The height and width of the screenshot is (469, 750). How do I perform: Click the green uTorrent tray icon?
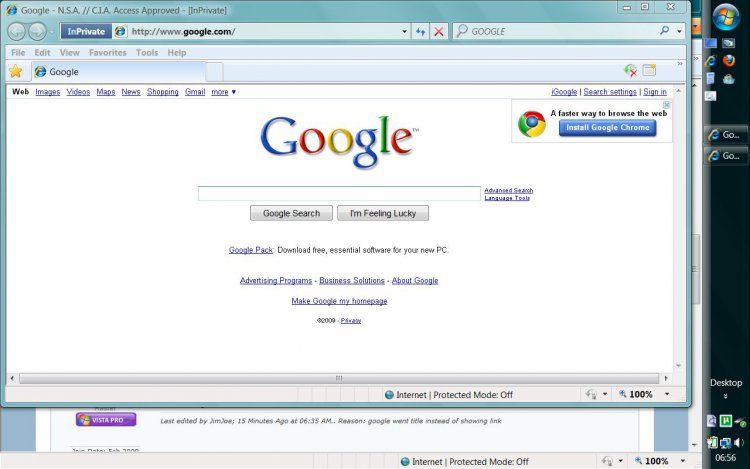pos(726,421)
